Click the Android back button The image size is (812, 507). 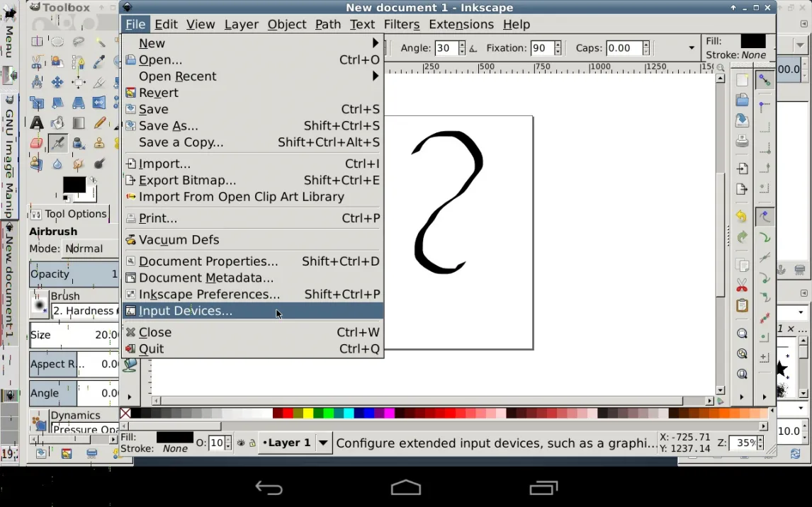[x=269, y=488]
